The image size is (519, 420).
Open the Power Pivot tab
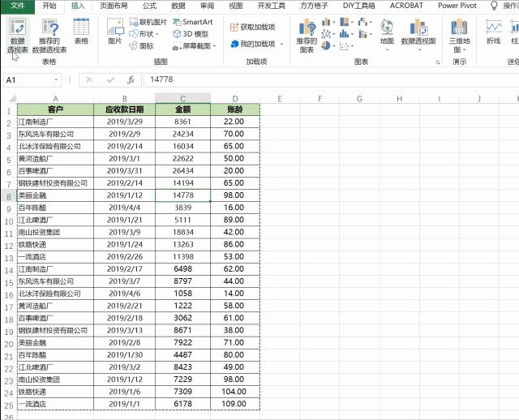click(457, 6)
